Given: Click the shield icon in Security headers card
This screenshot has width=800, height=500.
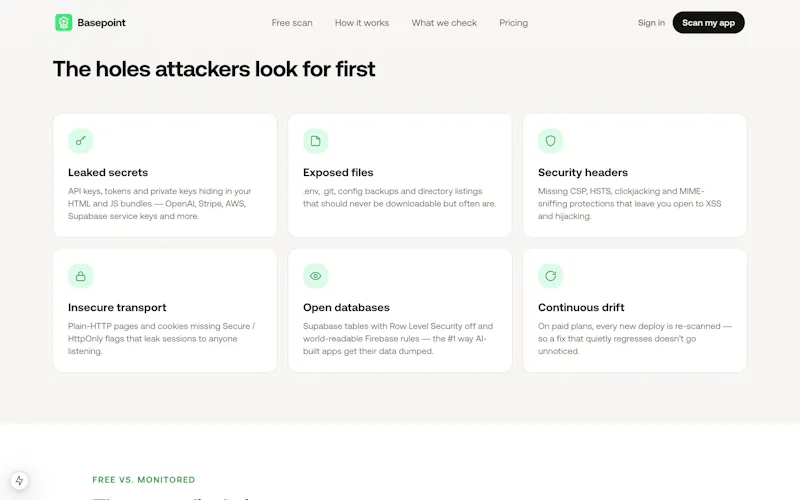Looking at the screenshot, I should coord(550,141).
